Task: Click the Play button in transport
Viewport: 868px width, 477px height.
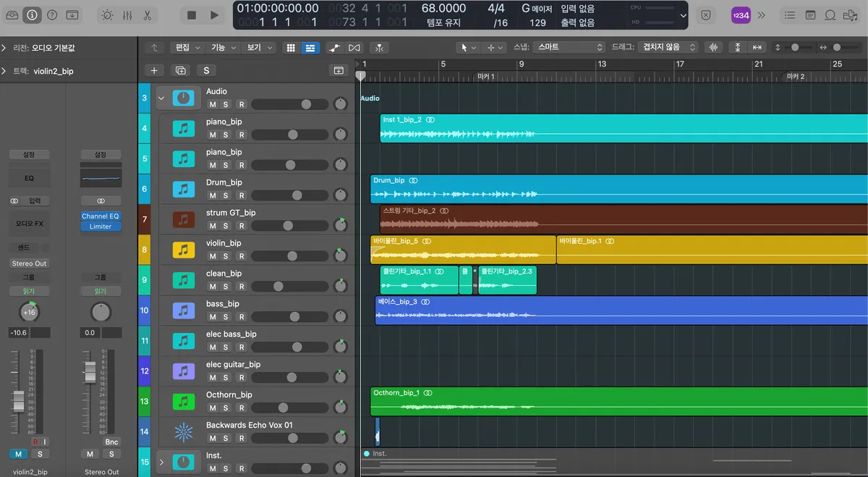Action: click(214, 14)
